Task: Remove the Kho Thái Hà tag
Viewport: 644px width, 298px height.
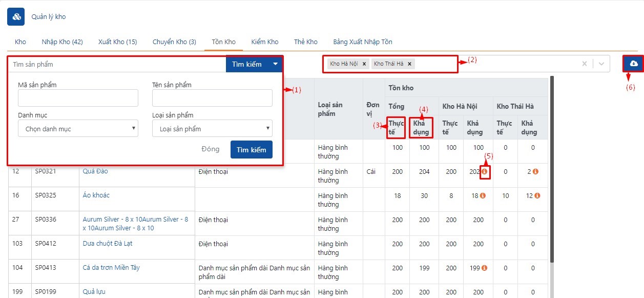Action: (409, 64)
